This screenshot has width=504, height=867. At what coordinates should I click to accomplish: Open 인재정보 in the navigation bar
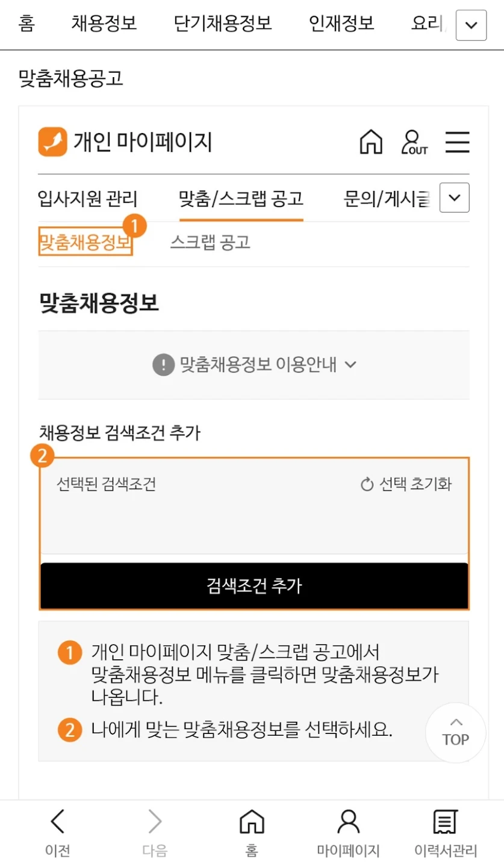click(340, 24)
